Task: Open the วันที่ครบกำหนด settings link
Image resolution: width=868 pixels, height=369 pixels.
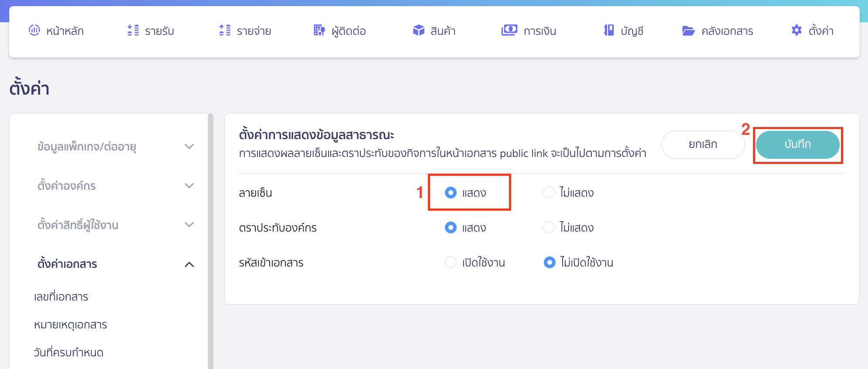Action: [x=68, y=352]
